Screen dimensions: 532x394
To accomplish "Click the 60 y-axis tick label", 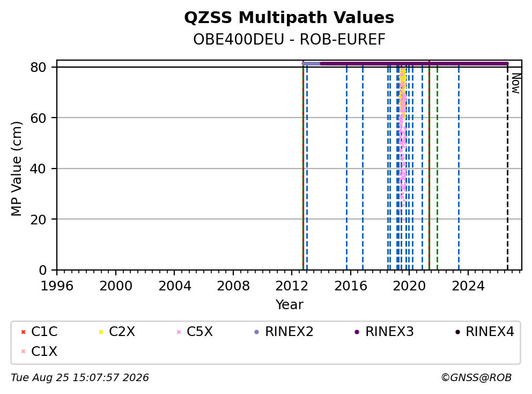I will click(38, 118).
